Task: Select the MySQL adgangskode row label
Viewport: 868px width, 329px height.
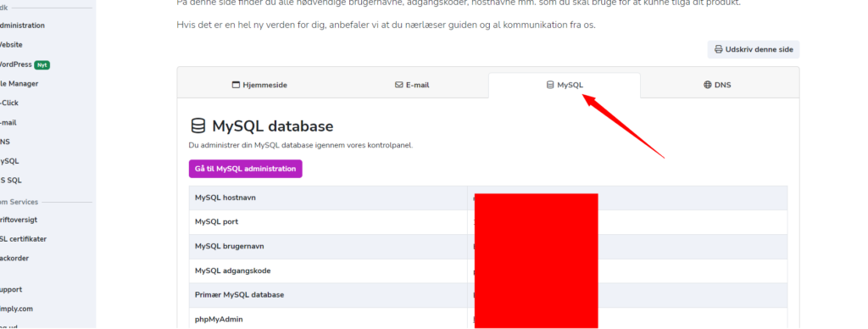Action: pos(232,270)
